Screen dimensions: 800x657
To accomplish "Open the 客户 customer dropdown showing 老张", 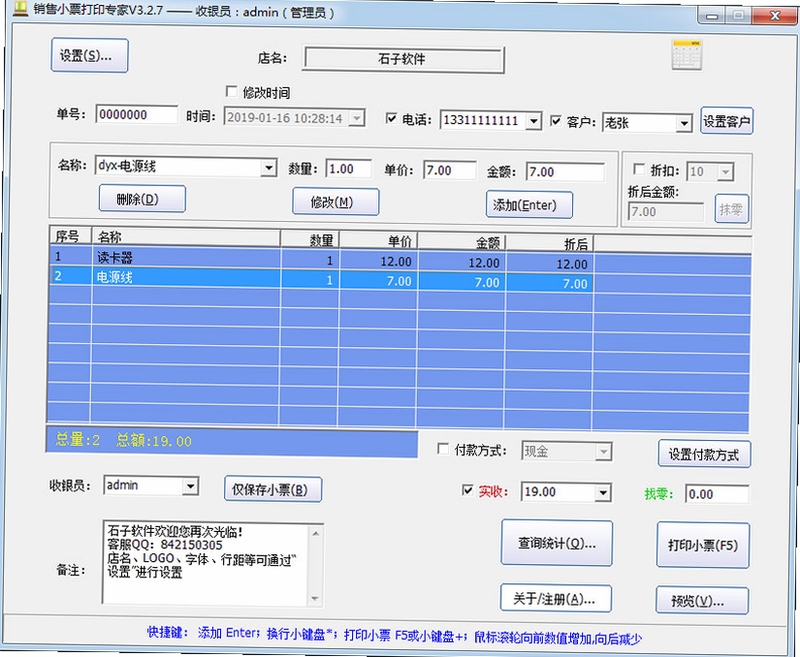I will [x=684, y=124].
